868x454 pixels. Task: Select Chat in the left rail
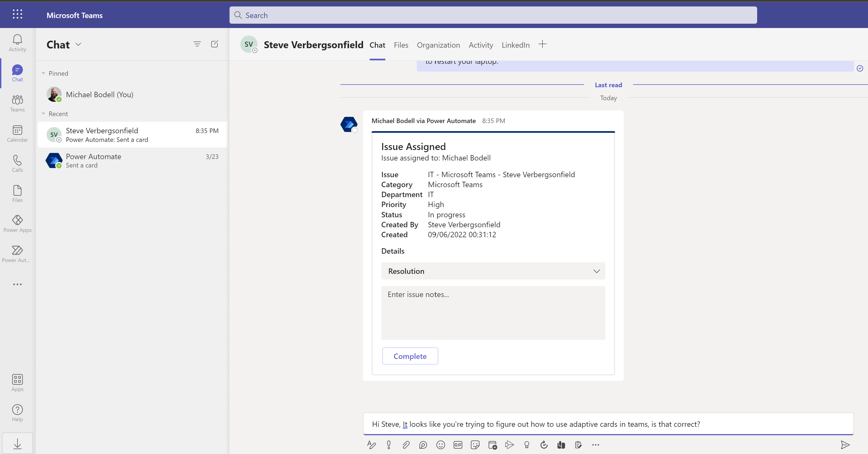coord(17,73)
